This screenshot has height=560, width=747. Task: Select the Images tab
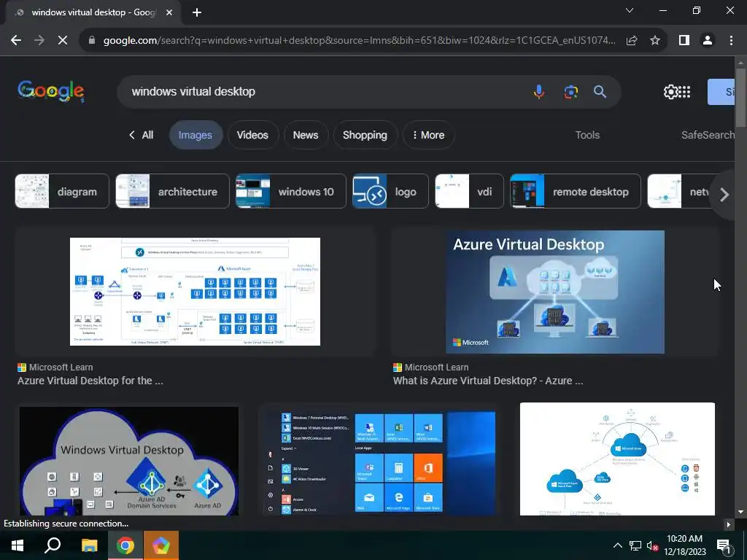click(x=196, y=135)
